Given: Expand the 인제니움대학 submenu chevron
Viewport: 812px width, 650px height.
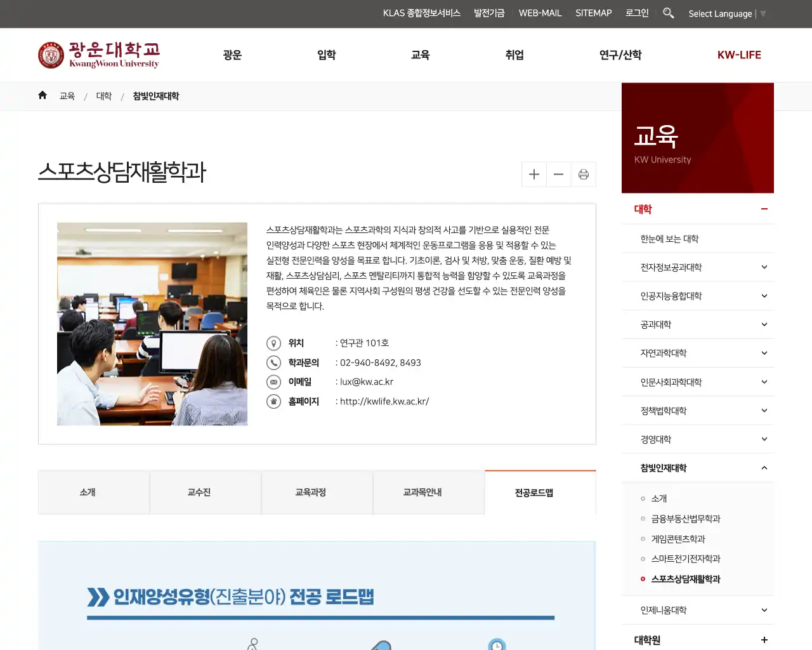Looking at the screenshot, I should (x=764, y=610).
